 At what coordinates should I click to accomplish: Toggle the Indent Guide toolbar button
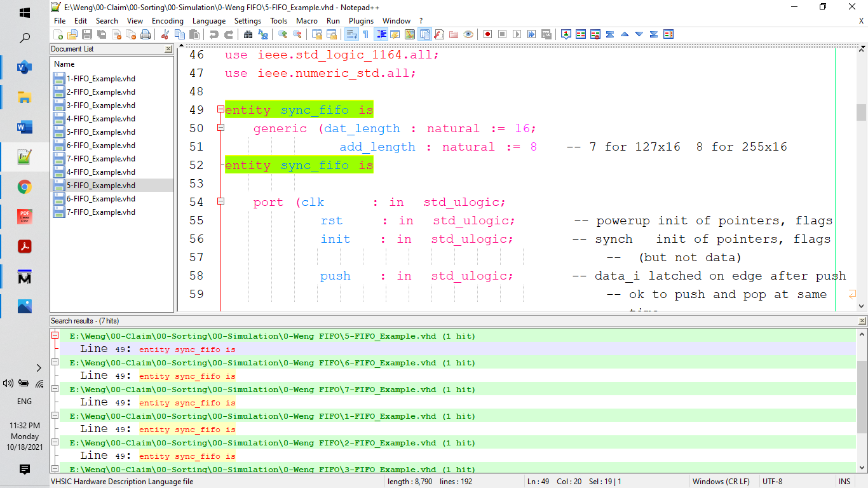coord(381,34)
